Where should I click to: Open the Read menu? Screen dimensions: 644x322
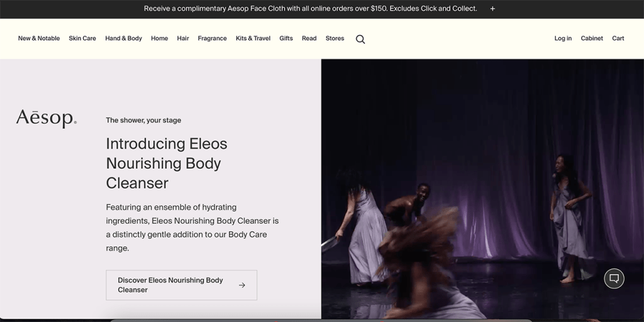pyautogui.click(x=309, y=38)
